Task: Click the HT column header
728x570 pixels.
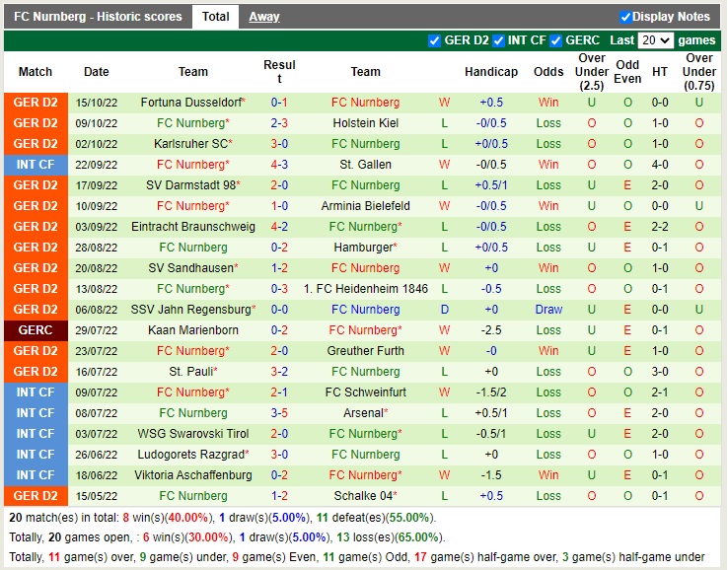Action: pyautogui.click(x=660, y=72)
